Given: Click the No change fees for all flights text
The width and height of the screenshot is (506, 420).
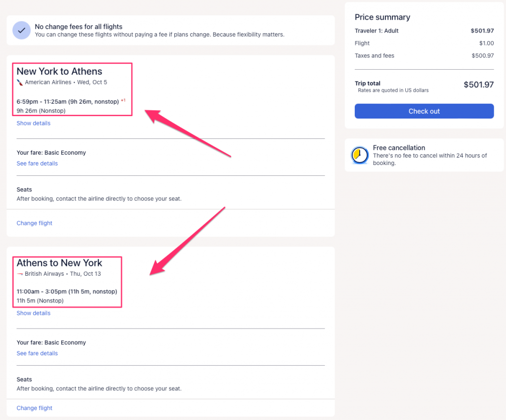Looking at the screenshot, I should (78, 27).
